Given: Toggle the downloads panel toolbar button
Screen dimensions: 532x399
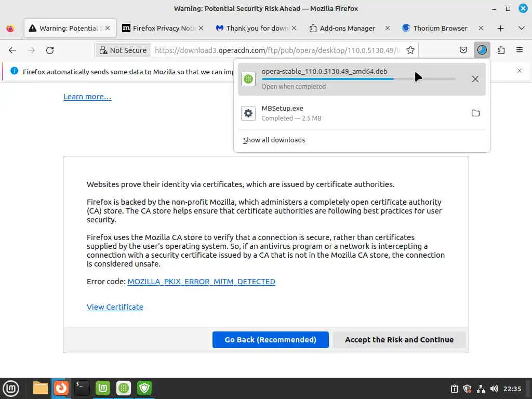Looking at the screenshot, I should coord(482,50).
